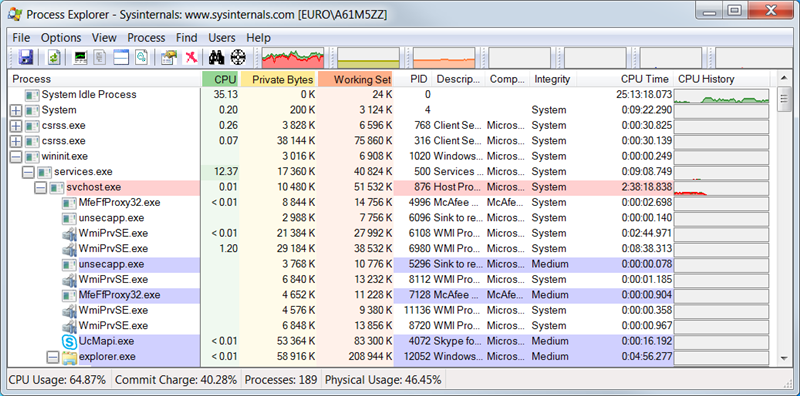Select the UcMapi.exe process name

click(107, 341)
